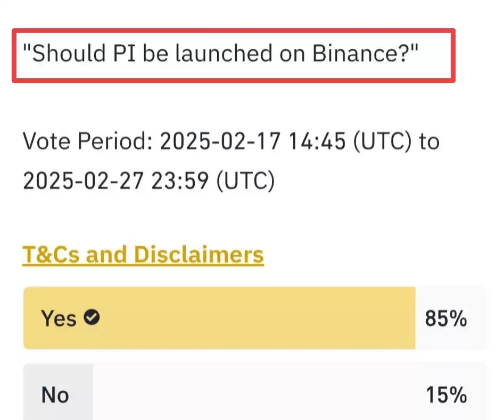Image resolution: width=504 pixels, height=420 pixels.
Task: Click the (UTC) after the start time
Action: tap(382, 141)
